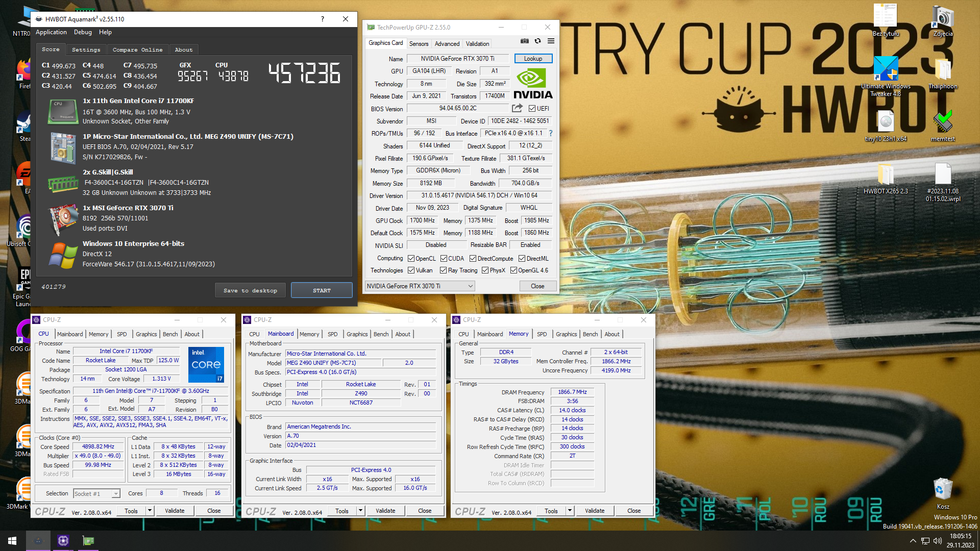
Task: Show hidden tray icons chevron
Action: (913, 541)
